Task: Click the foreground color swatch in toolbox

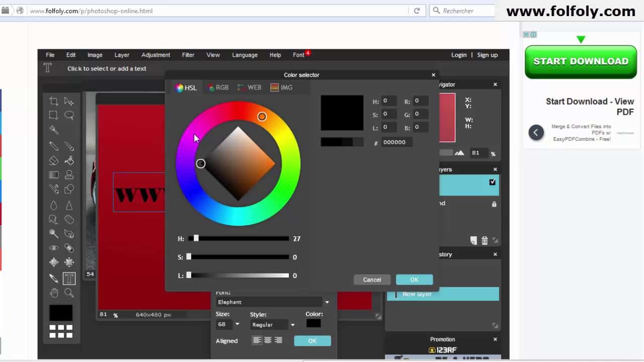Action: [x=60, y=313]
